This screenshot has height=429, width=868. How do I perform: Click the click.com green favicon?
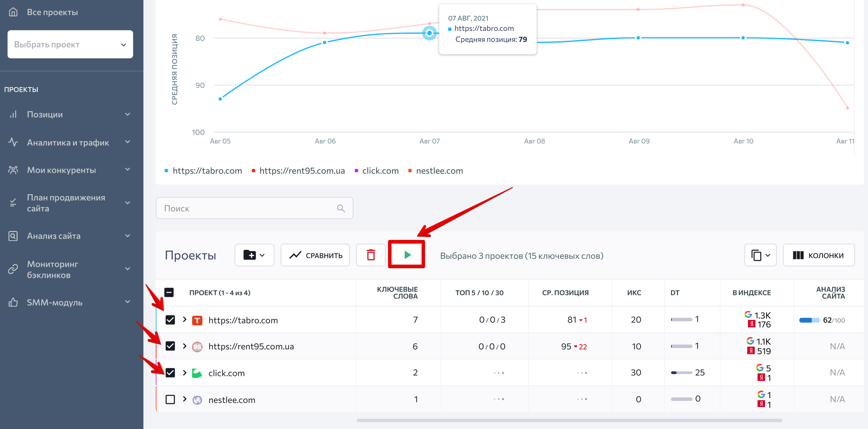tap(197, 373)
